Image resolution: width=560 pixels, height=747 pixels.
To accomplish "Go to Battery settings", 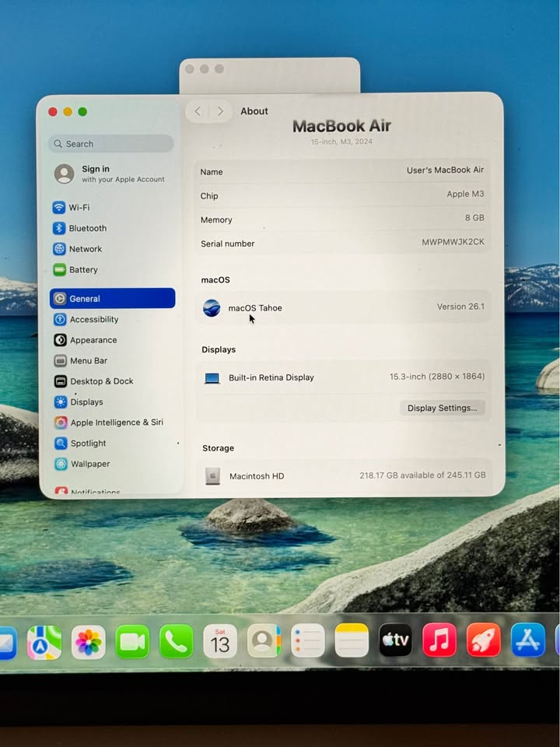I will point(82,270).
